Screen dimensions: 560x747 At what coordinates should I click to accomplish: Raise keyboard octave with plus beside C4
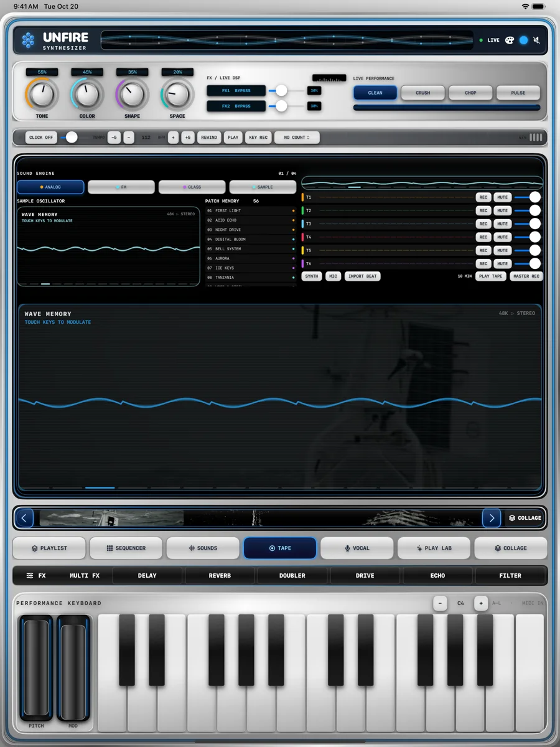(x=480, y=603)
